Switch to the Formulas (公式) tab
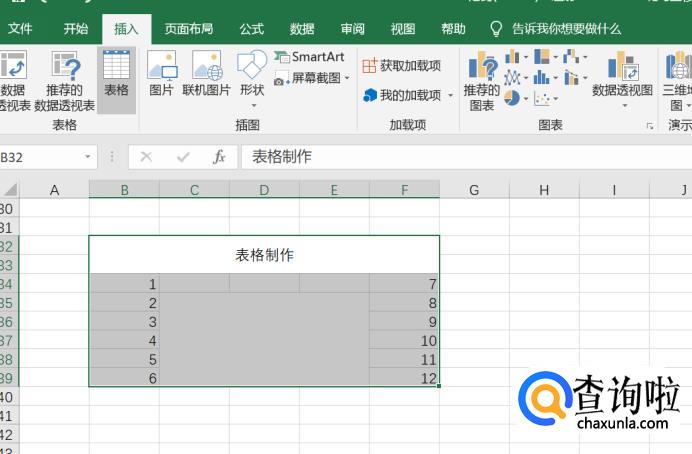The height and width of the screenshot is (454, 692). click(x=252, y=29)
